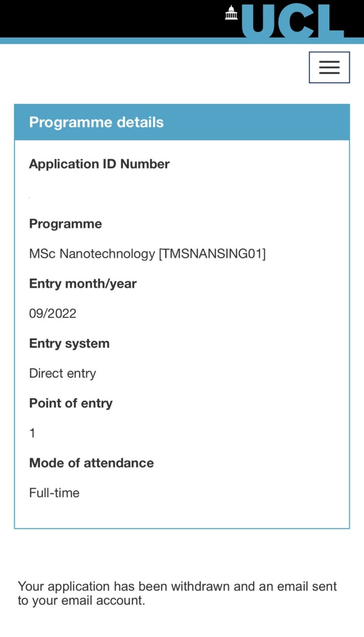Select the MSc Nanotechnology programme name
The width and height of the screenshot is (364, 637).
92,254
